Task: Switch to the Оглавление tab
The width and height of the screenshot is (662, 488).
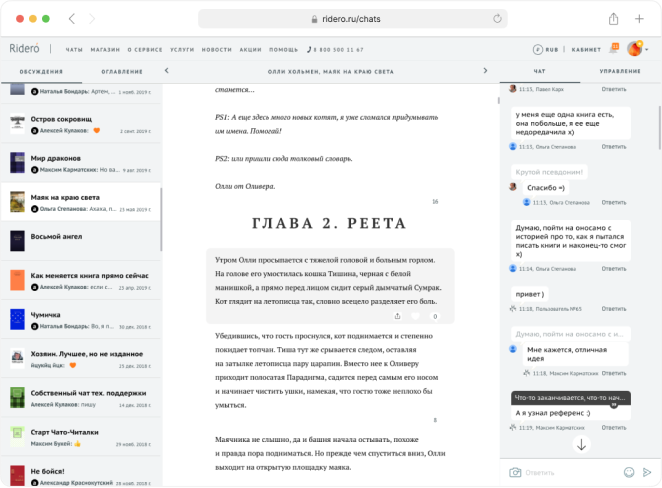Action: (121, 72)
